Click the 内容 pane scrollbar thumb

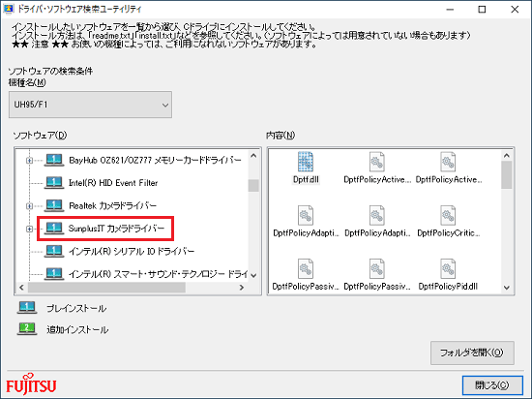[x=507, y=174]
